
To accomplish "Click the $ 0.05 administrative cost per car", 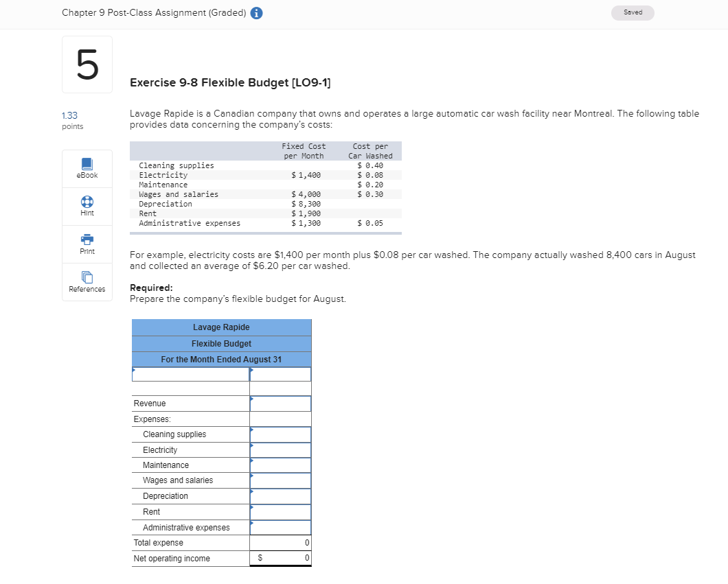I will click(x=370, y=223).
